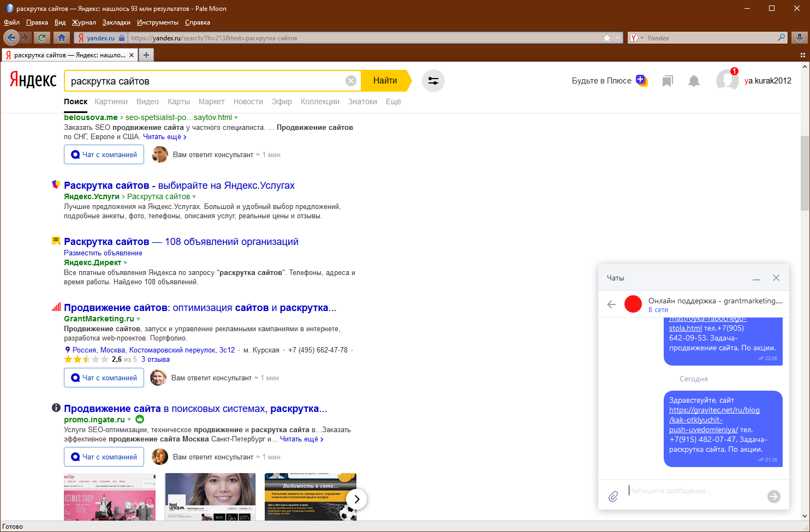Viewport: 810px width, 532px height.
Task: Attach a file in the chat
Action: [614, 496]
